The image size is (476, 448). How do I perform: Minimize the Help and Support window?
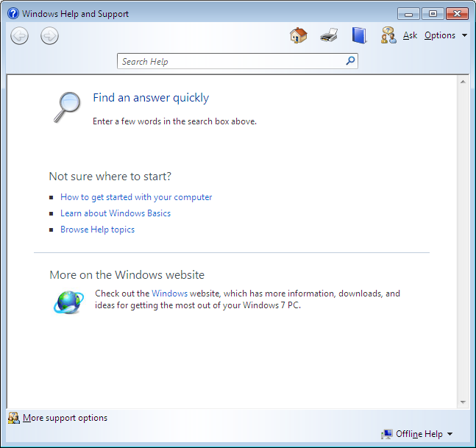point(408,14)
